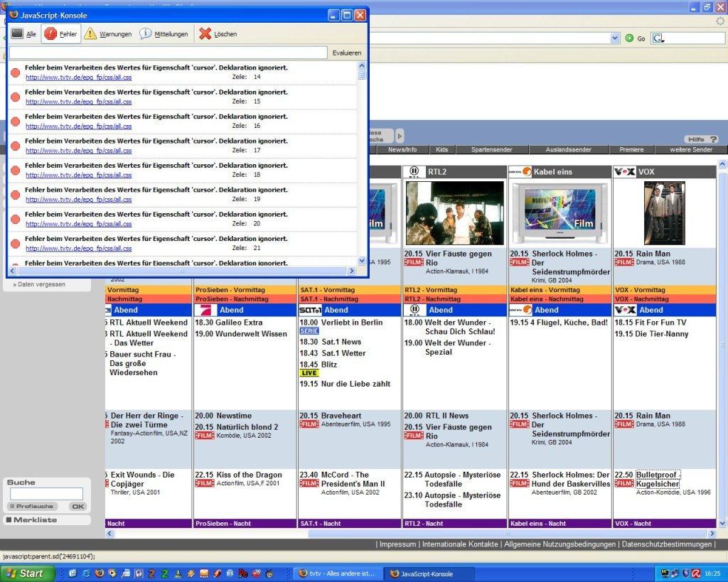Image resolution: width=728 pixels, height=582 pixels.
Task: Click the Google search engine icon
Action: [x=657, y=38]
